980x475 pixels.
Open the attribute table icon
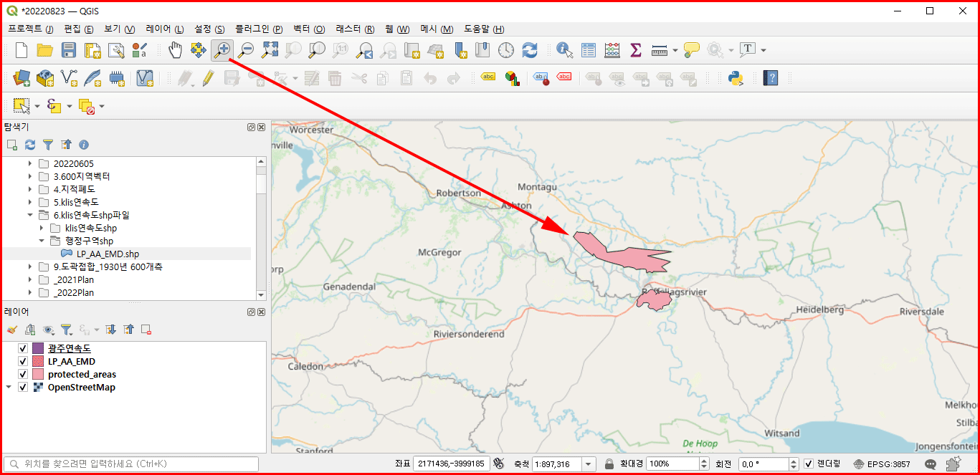(589, 50)
